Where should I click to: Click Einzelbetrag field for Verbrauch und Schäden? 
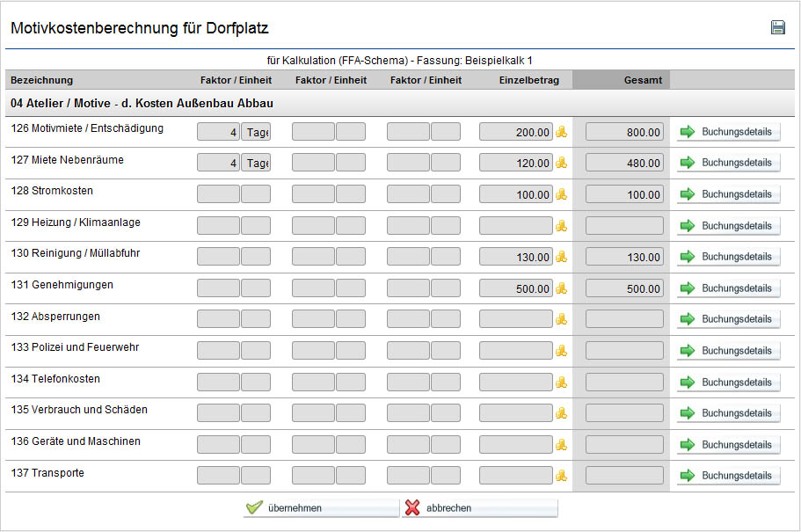(516, 413)
